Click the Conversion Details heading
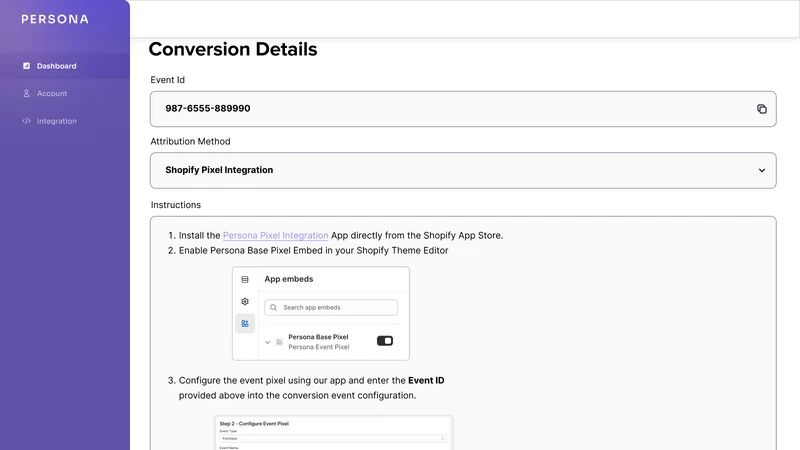The height and width of the screenshot is (450, 800). tap(233, 49)
